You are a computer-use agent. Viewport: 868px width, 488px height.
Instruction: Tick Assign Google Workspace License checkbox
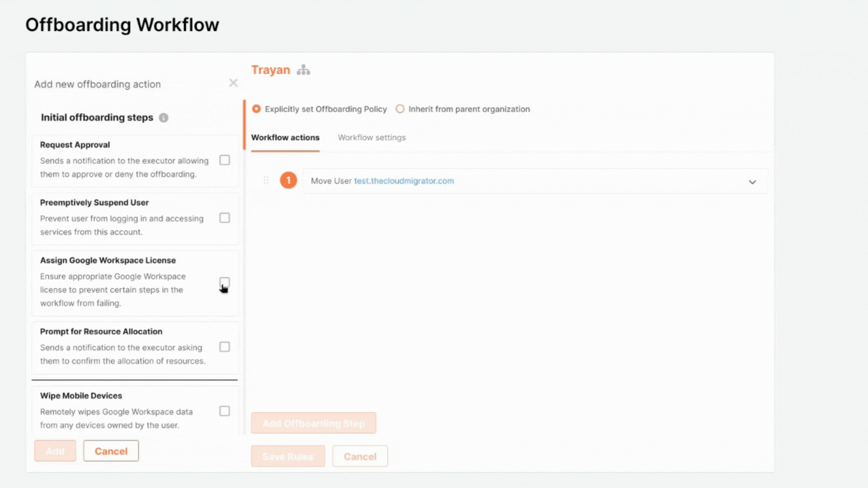pos(225,282)
